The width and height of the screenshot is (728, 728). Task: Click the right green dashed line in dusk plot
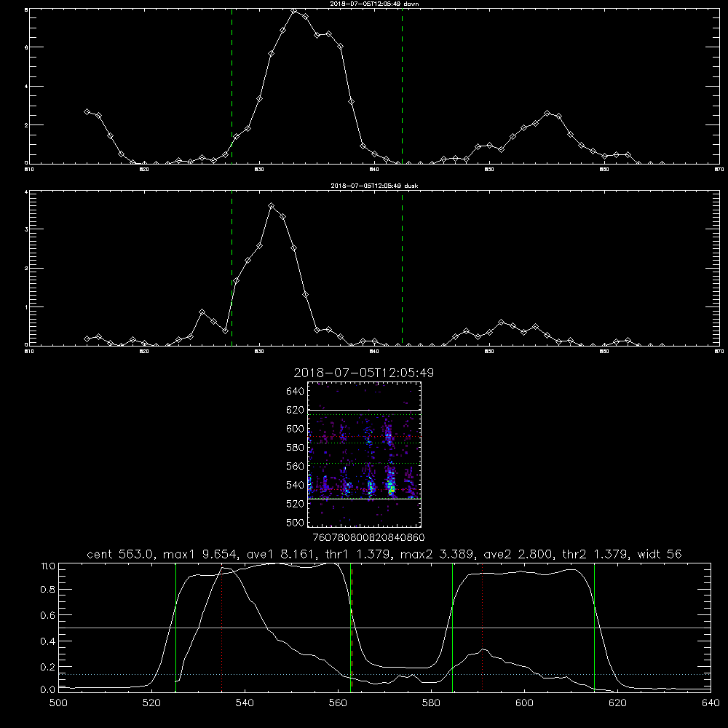(402, 269)
